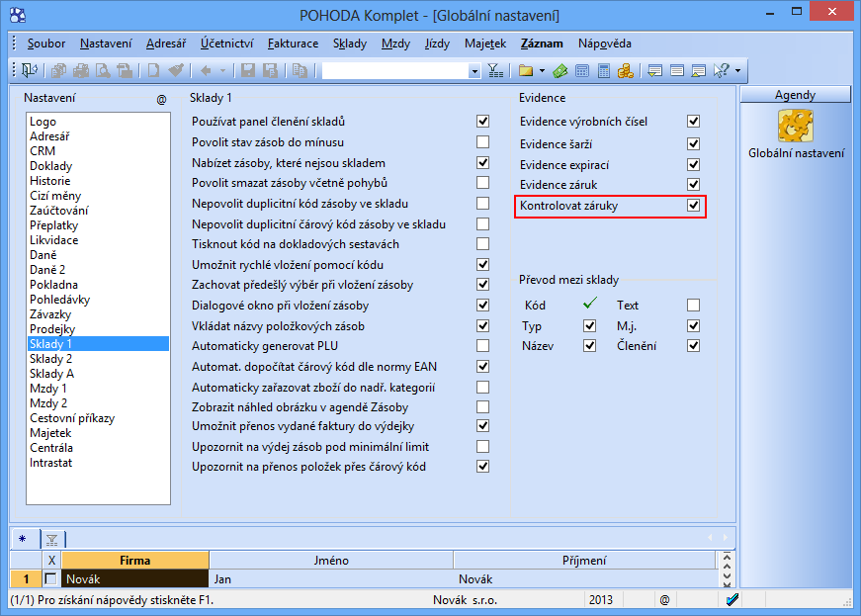Click the toolbar search input field

[395, 71]
